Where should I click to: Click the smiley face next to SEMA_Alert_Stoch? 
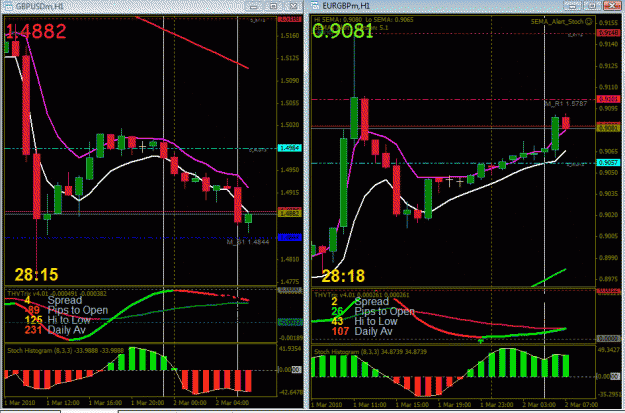[589, 22]
